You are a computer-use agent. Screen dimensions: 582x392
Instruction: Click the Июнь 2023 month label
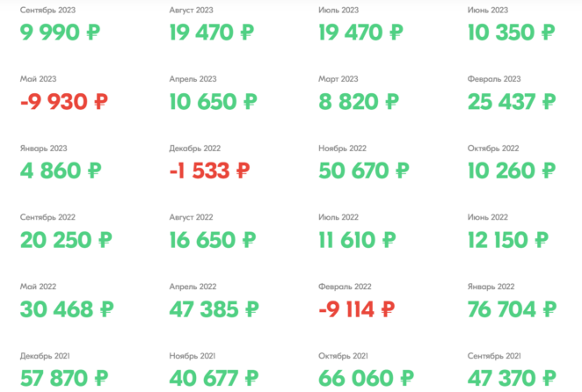pos(488,11)
